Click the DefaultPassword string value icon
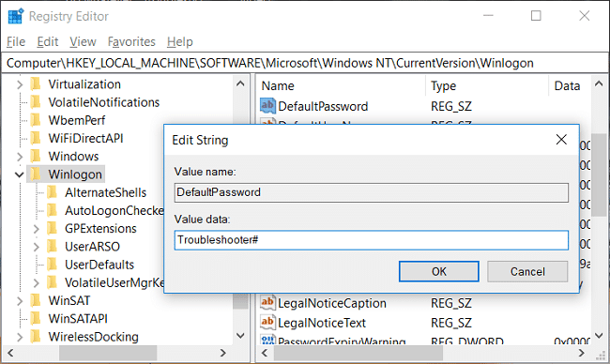This screenshot has height=364, width=610. (267, 106)
